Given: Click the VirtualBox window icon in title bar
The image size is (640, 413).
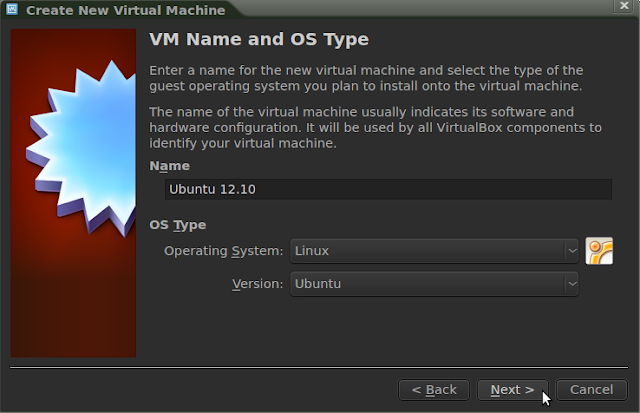Looking at the screenshot, I should pyautogui.click(x=11, y=10).
